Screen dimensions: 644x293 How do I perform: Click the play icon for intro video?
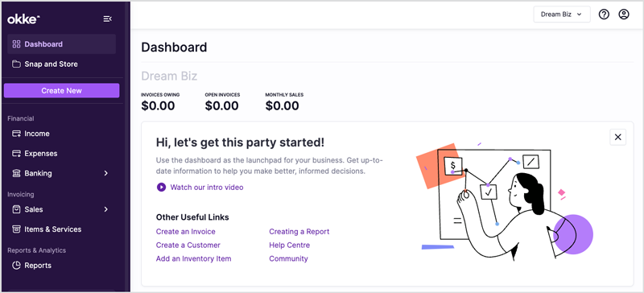pyautogui.click(x=161, y=188)
